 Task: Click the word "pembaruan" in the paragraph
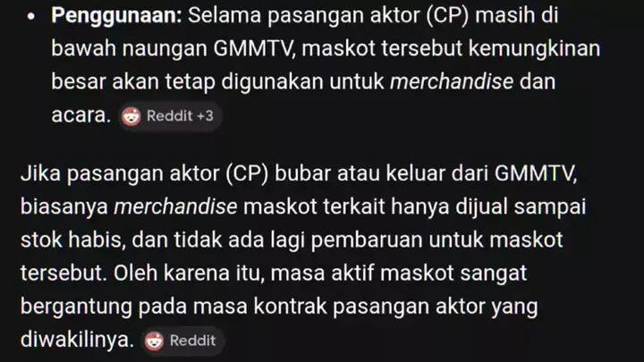[367, 240]
